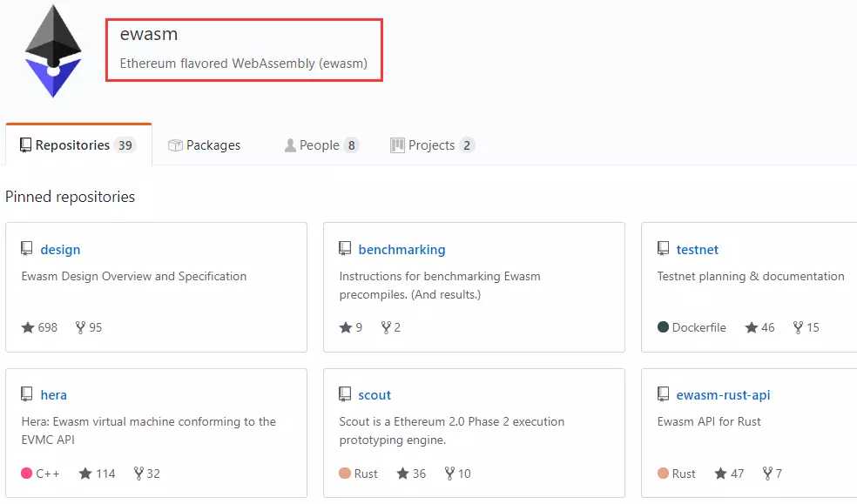Click the Dockerfile language dot on testnet
The image size is (857, 504).
(663, 327)
